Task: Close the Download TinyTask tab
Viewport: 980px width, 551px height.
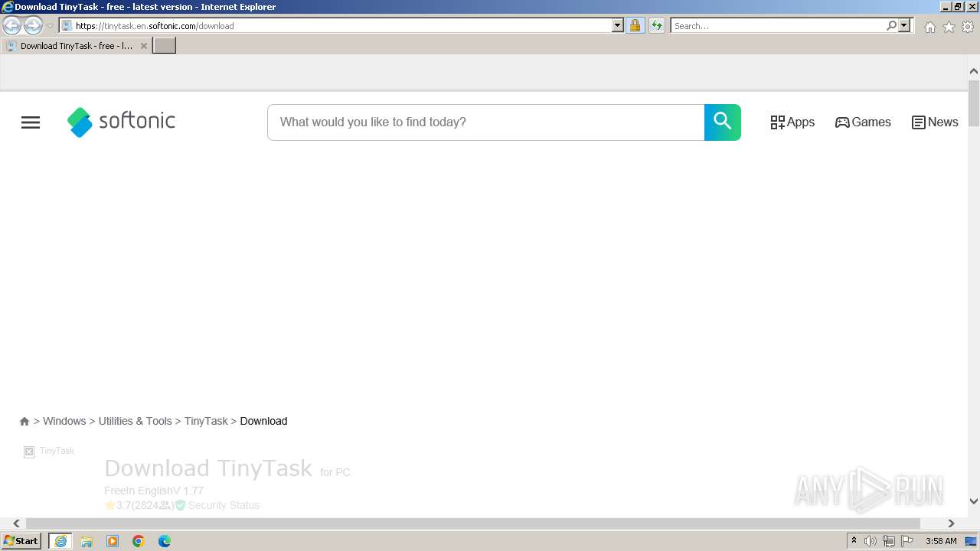Action: (143, 46)
